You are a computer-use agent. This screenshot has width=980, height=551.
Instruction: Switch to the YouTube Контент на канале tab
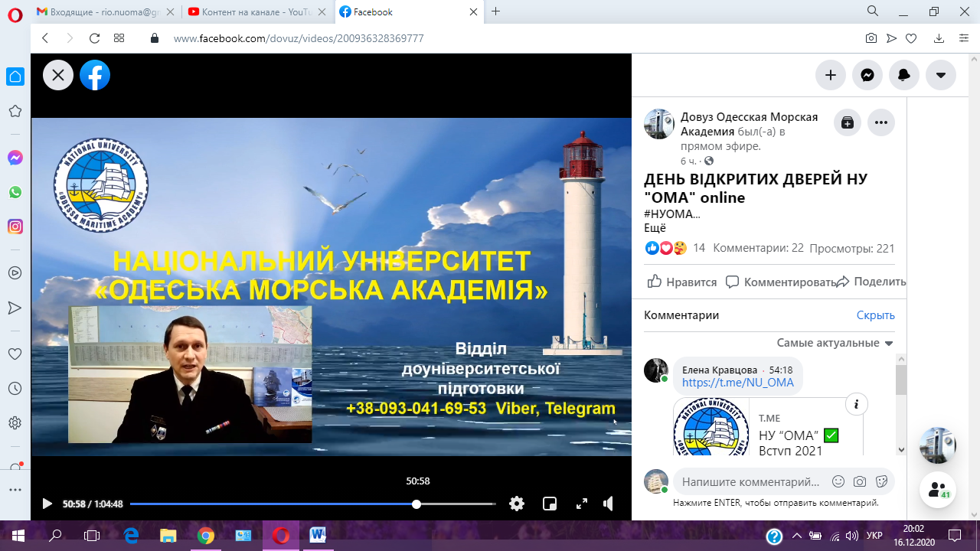pos(256,11)
